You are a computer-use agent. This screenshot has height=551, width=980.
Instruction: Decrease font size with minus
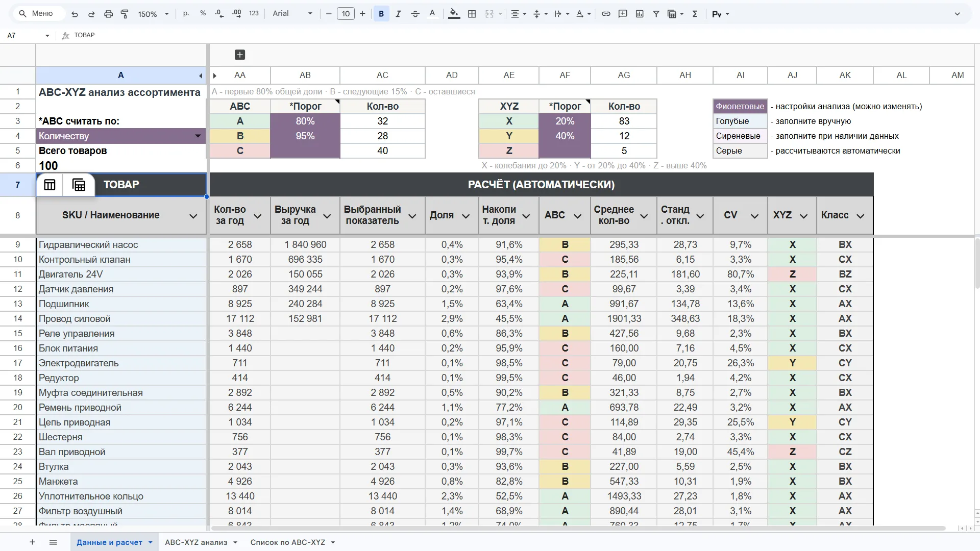(x=329, y=14)
